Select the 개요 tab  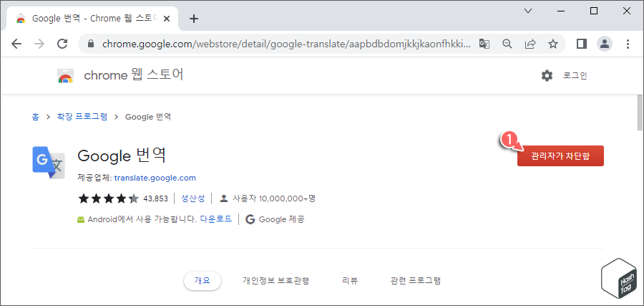pos(202,281)
